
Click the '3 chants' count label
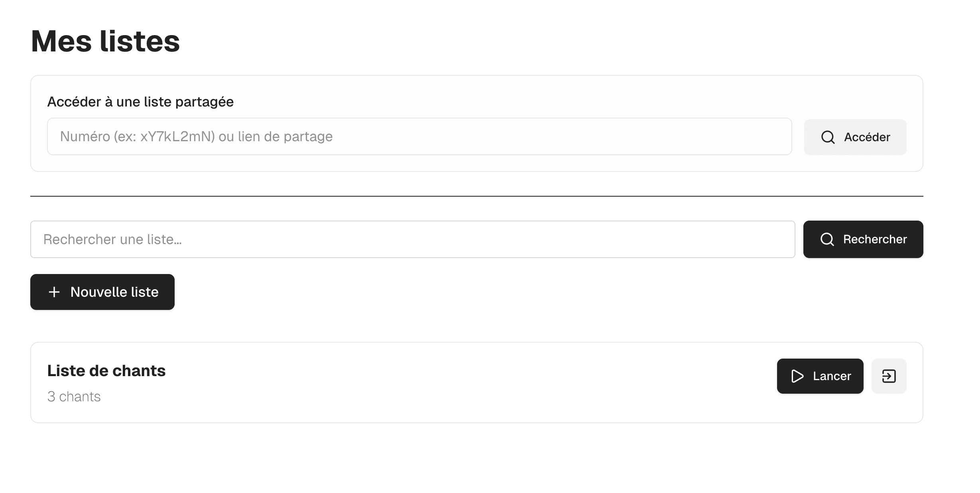(74, 396)
